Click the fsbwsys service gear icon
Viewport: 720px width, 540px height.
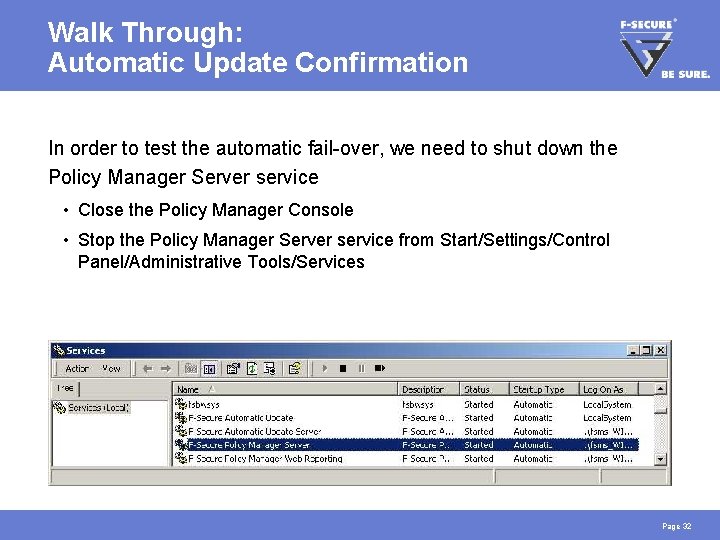181,404
